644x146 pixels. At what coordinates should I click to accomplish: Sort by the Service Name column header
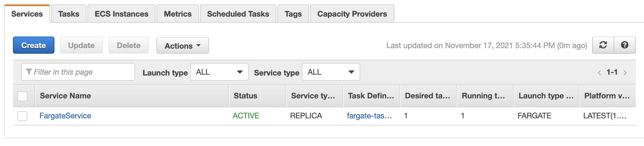coord(65,96)
